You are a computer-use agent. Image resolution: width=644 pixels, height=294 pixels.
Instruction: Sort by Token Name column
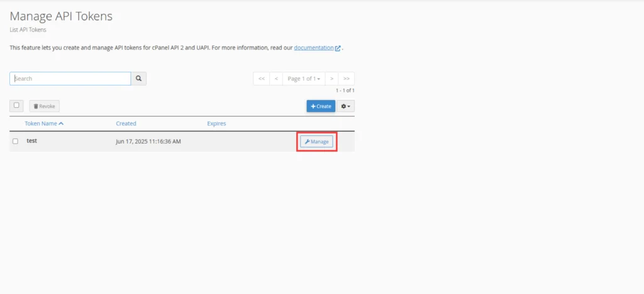(44, 123)
